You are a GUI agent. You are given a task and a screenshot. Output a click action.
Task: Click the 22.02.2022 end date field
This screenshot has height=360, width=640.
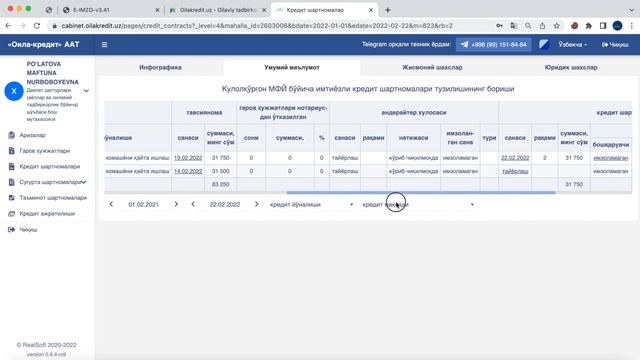coord(224,204)
